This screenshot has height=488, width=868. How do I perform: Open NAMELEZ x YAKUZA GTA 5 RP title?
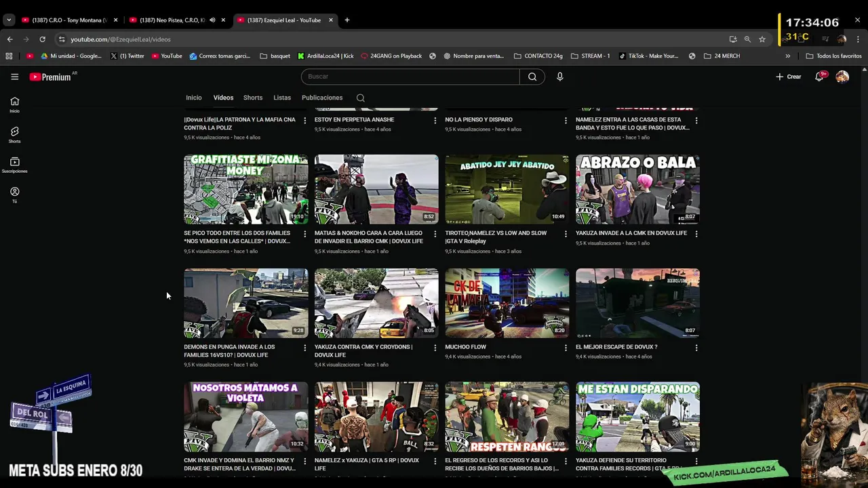367,464
